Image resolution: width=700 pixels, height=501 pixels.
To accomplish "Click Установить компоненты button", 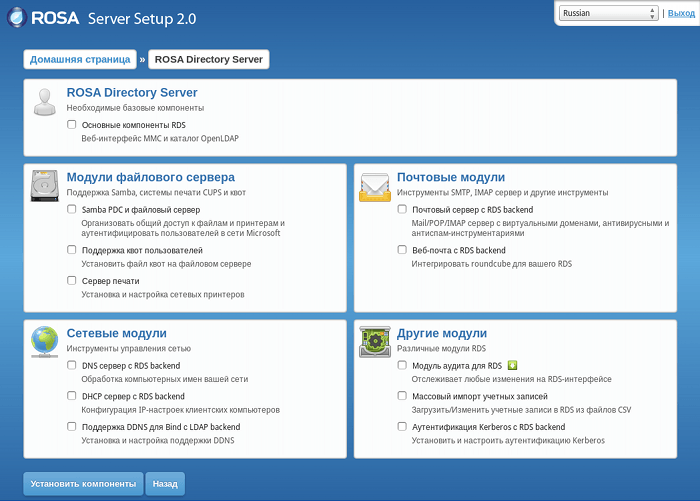I will click(83, 484).
